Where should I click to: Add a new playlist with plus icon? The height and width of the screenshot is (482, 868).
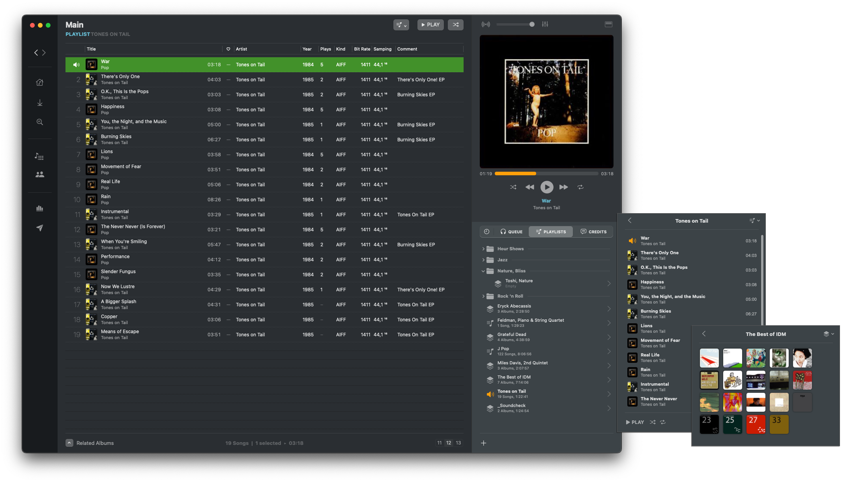point(483,443)
